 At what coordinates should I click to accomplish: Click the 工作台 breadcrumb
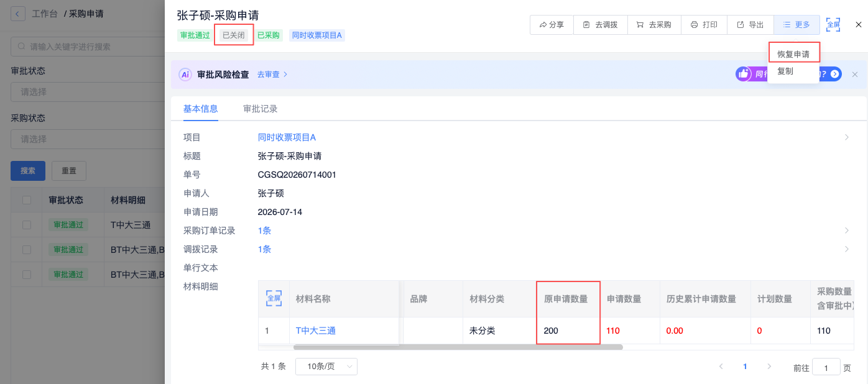click(x=45, y=13)
